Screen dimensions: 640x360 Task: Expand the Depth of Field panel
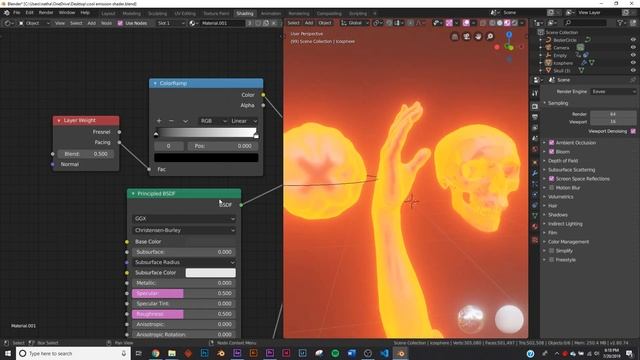pos(562,161)
